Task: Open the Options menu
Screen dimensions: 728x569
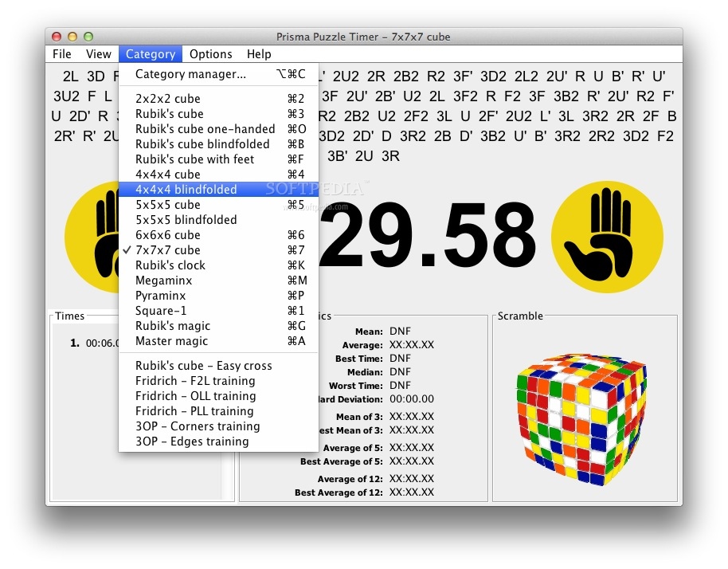Action: coord(210,53)
